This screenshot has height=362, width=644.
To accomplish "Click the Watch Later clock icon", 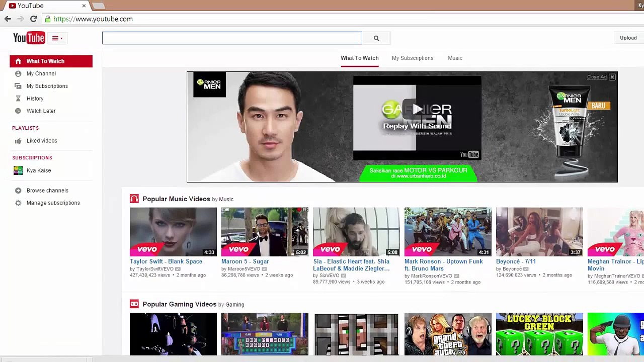I will pos(18,111).
